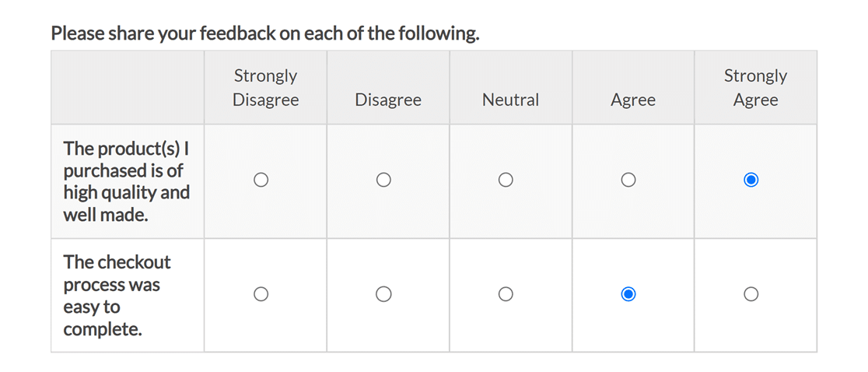Click the checkout process statement label

(x=117, y=295)
